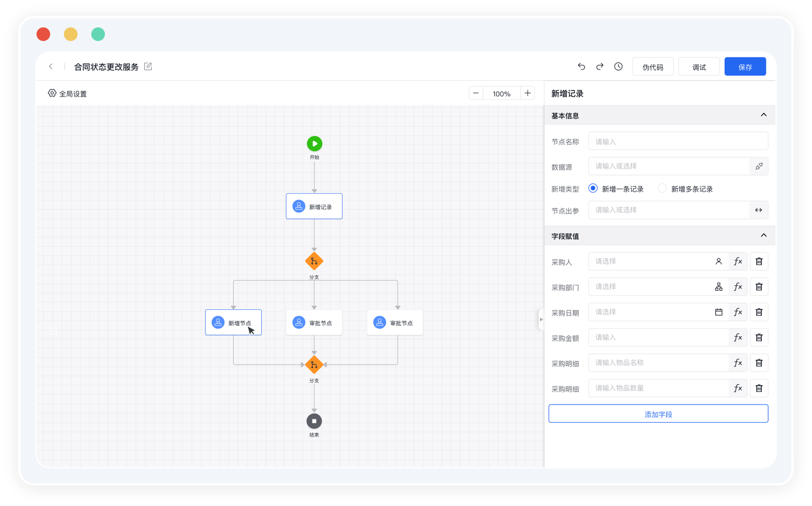The width and height of the screenshot is (812, 506).
Task: Click the 节点名称 input field
Action: (x=678, y=141)
